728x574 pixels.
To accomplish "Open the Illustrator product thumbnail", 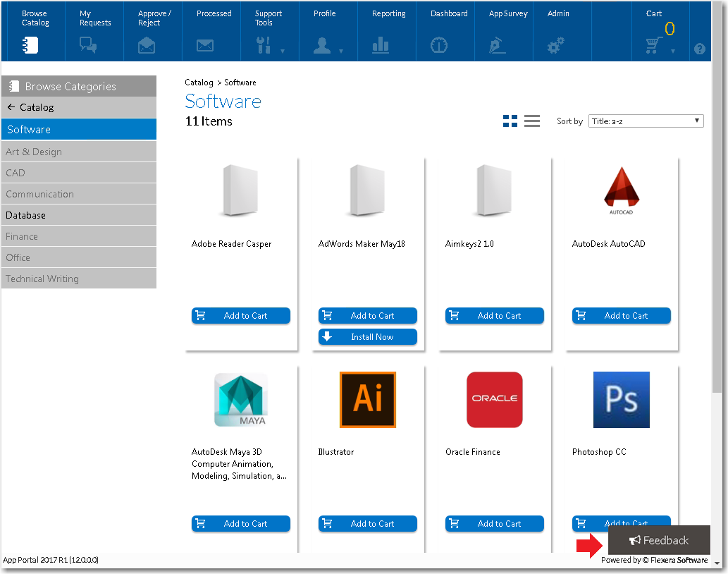I will click(x=367, y=400).
